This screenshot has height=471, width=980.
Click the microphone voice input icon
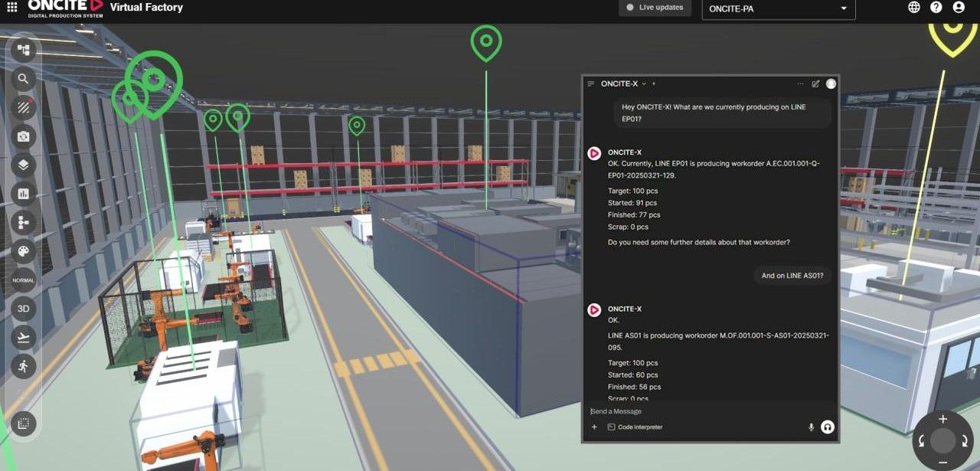811,427
